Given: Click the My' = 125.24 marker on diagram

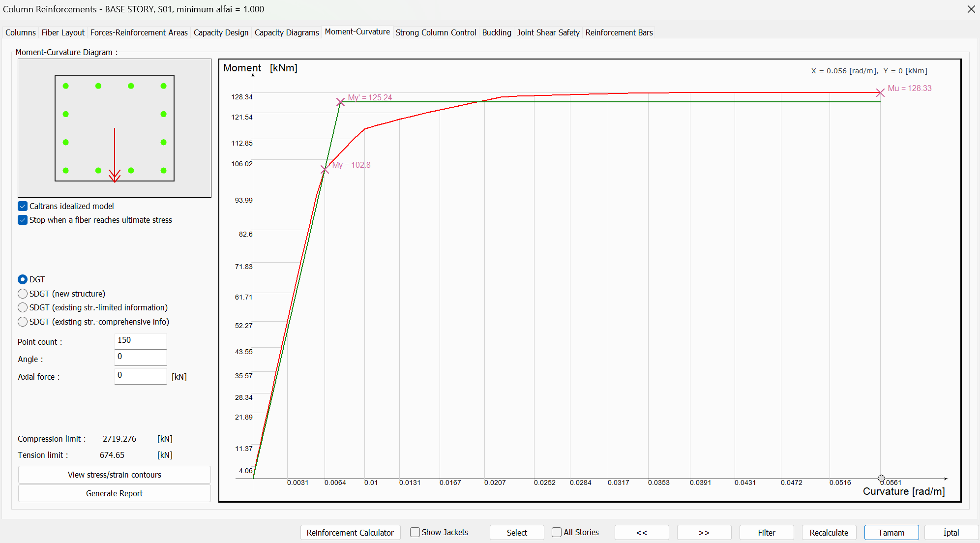Looking at the screenshot, I should [x=340, y=102].
